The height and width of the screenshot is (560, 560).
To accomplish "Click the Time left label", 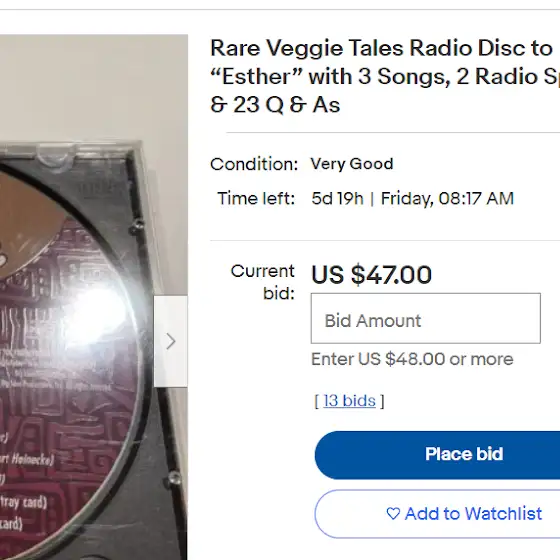I will click(x=256, y=198).
